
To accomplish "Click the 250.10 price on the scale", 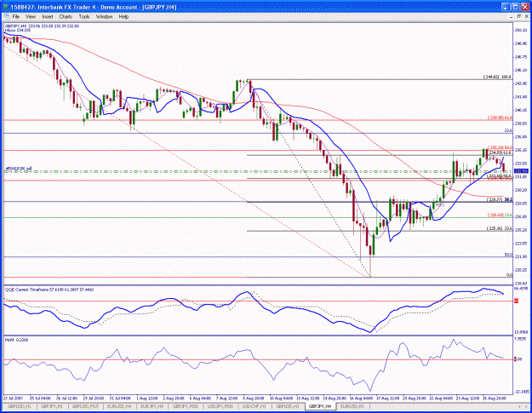I will pos(521,30).
